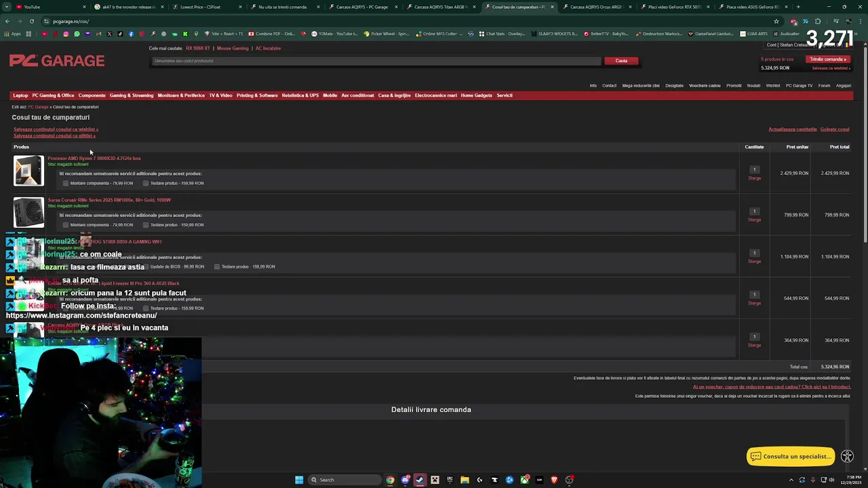The width and height of the screenshot is (868, 488).
Task: Open the PC Gaming & Office menu
Action: click(53, 96)
